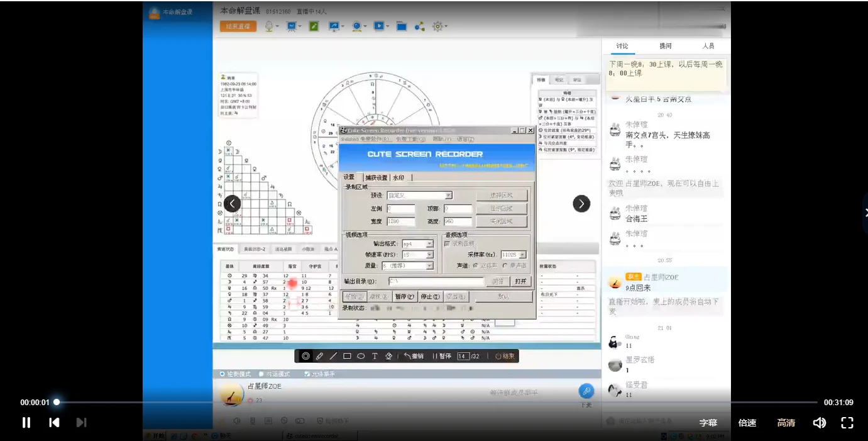Click the 宽度 width input field
This screenshot has height=441, width=868.
coord(401,221)
